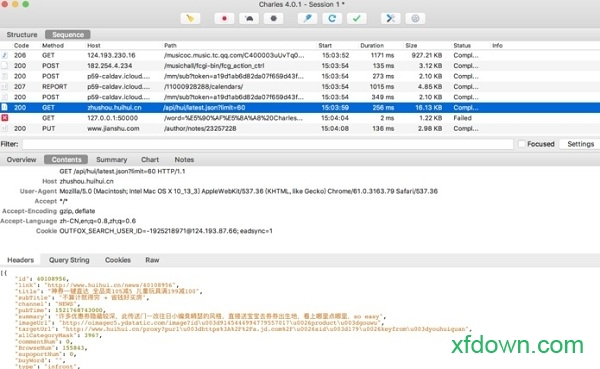The image size is (600, 369).
Task: Sort by the Start column header
Action: tap(325, 46)
